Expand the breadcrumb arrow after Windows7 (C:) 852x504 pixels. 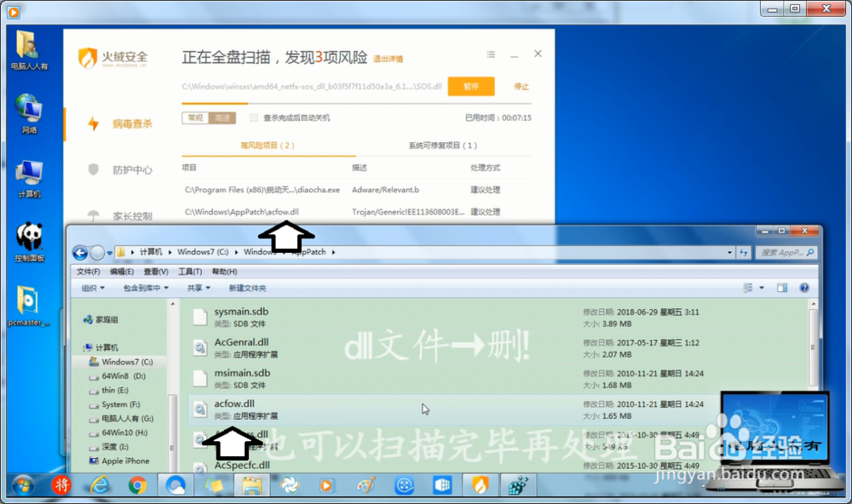pos(236,252)
